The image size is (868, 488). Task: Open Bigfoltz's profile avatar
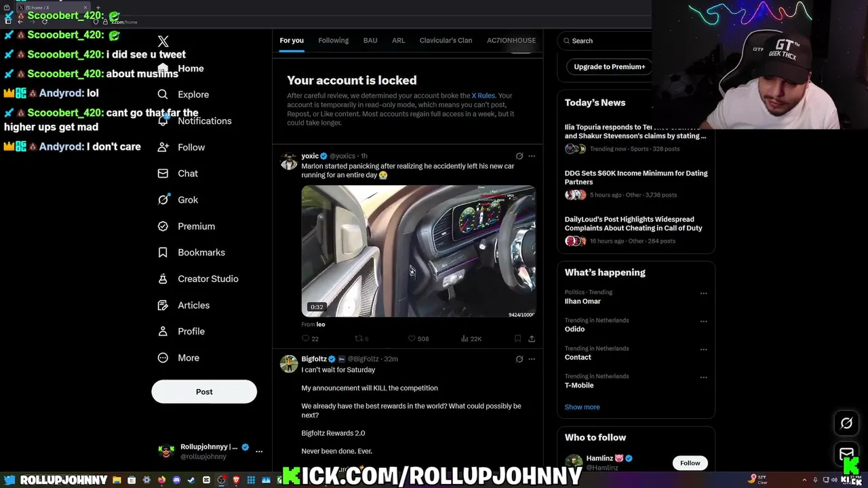(x=289, y=364)
